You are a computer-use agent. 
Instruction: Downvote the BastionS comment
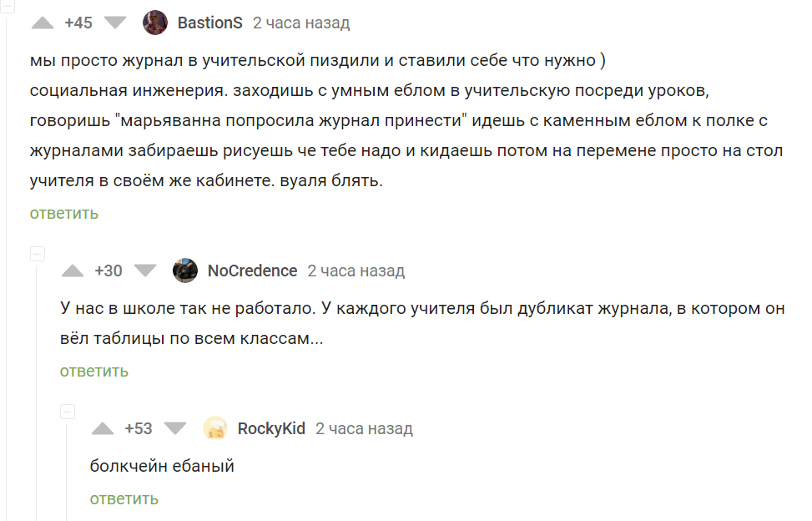115,23
